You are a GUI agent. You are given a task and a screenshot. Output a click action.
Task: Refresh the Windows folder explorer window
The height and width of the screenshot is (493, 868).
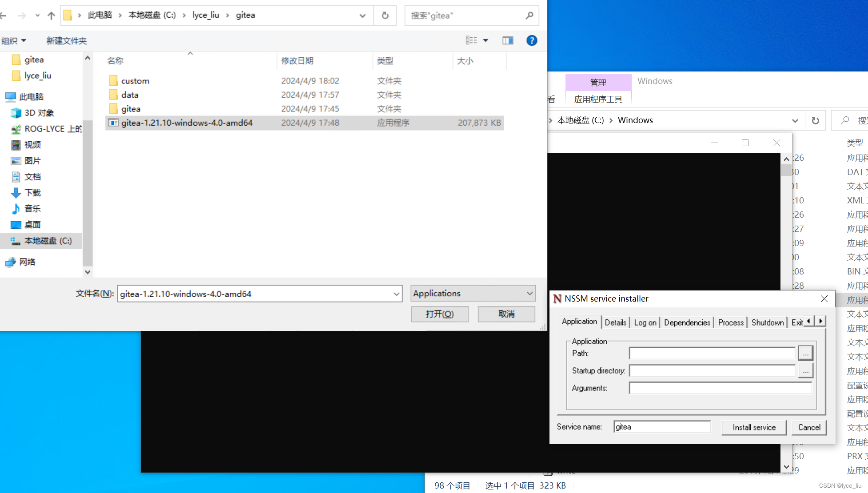[x=815, y=120]
